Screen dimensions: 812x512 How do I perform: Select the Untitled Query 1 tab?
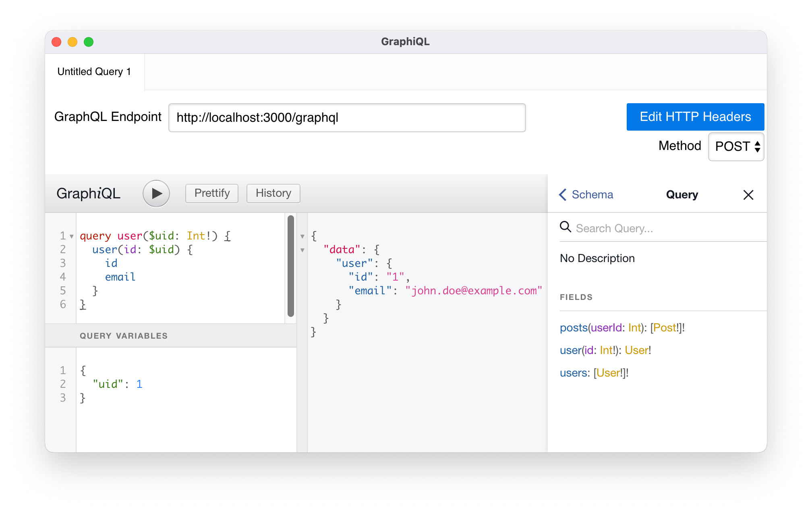coord(94,72)
